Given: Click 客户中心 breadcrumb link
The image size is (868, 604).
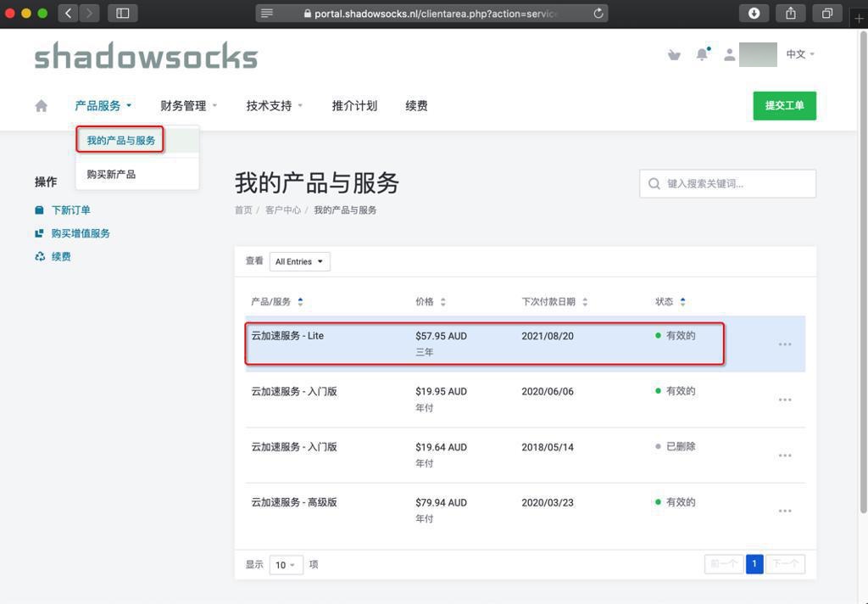Looking at the screenshot, I should [283, 210].
